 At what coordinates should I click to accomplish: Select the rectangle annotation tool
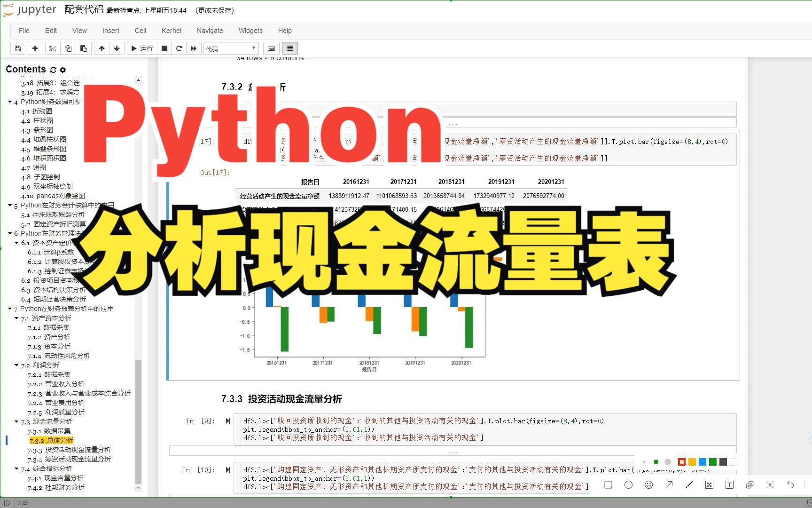tap(608, 484)
